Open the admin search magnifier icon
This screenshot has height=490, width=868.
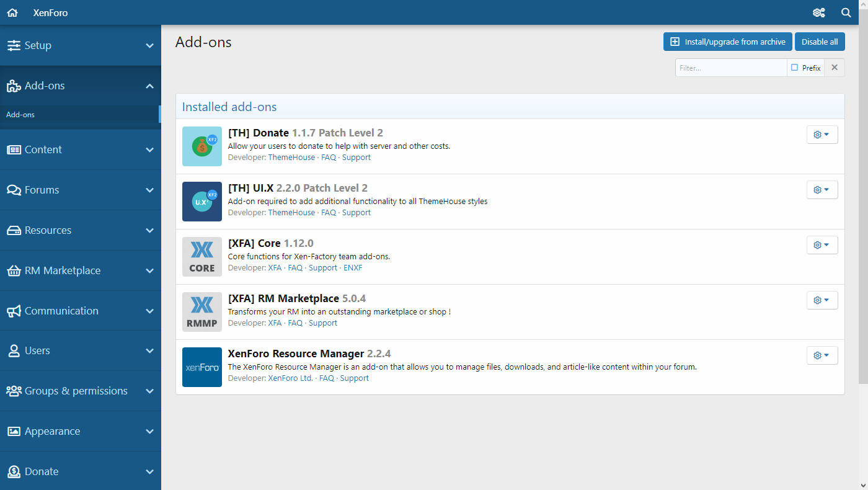[846, 12]
